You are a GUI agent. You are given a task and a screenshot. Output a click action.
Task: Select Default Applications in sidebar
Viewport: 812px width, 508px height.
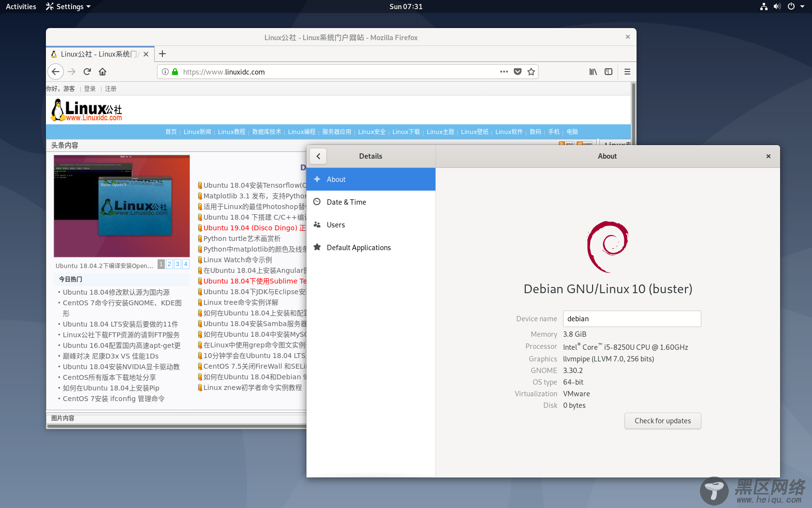tap(371, 248)
